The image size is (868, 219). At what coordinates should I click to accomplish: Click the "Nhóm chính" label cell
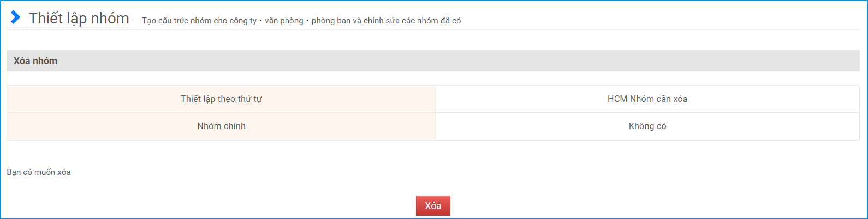point(221,126)
